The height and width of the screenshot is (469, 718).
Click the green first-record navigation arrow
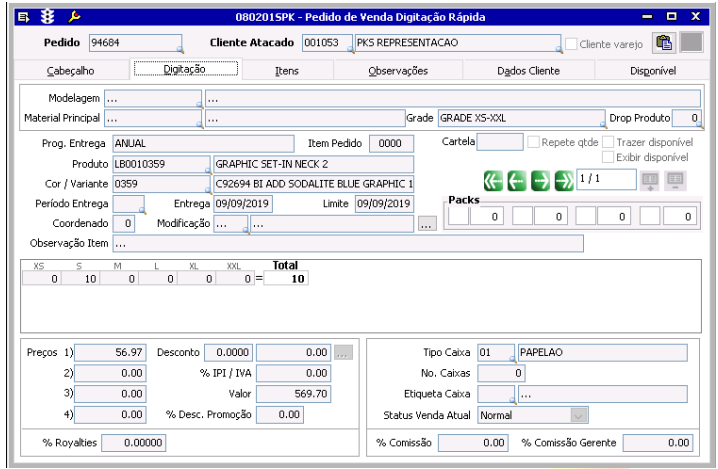click(492, 180)
